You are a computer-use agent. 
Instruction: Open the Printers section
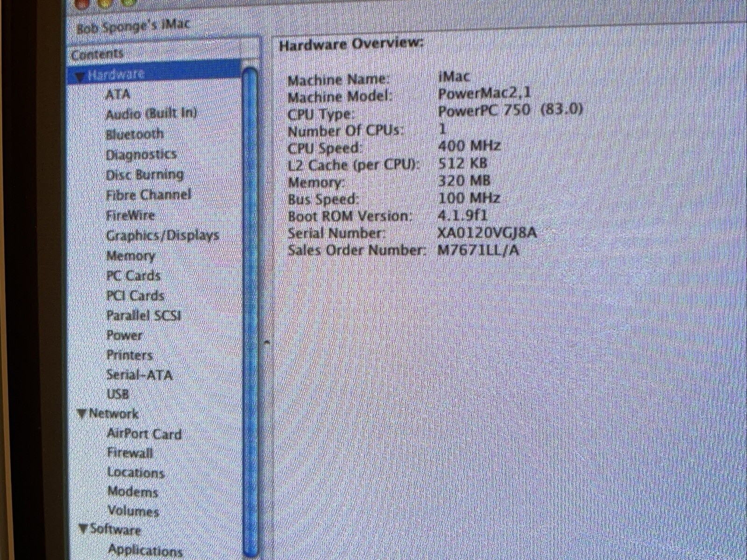coord(129,355)
